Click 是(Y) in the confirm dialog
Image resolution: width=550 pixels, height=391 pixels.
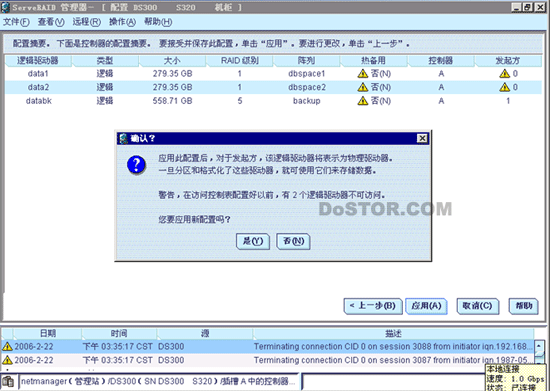(253, 241)
